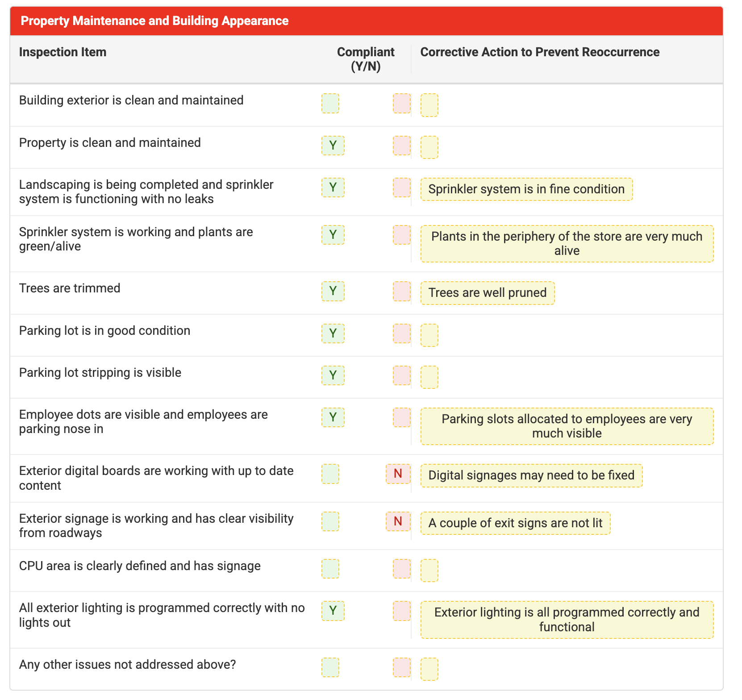
Task: Click the 'Parking slots allocated to employees' note
Action: click(x=567, y=426)
